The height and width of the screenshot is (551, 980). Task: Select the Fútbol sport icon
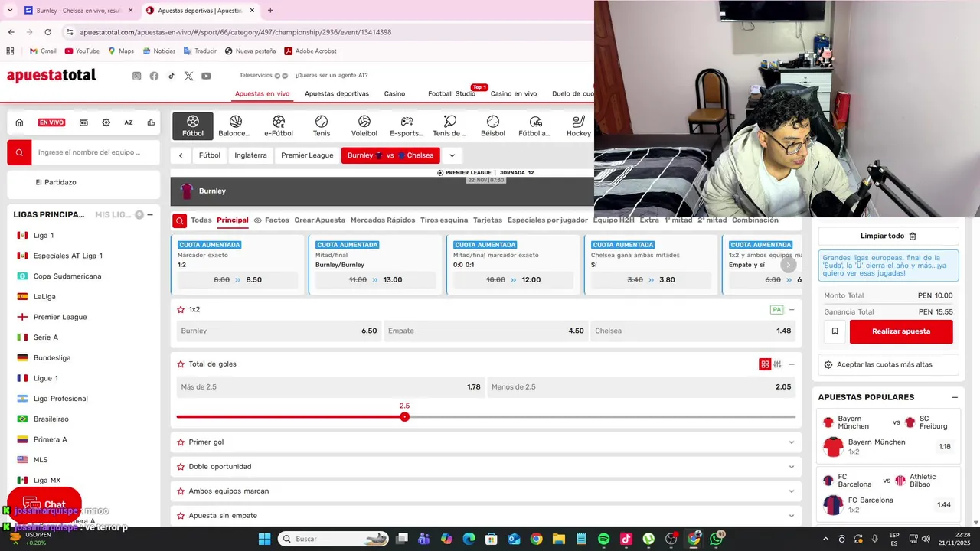pos(193,126)
